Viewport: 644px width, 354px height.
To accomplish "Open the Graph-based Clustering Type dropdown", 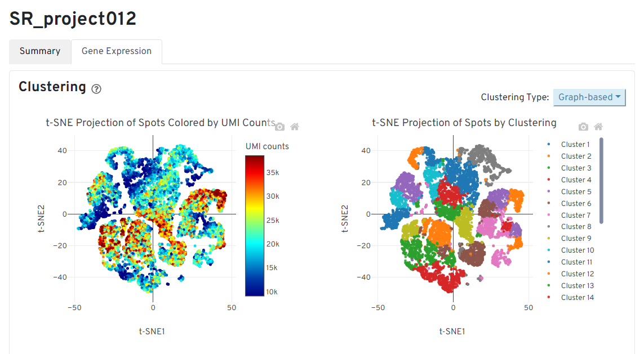I will point(589,97).
